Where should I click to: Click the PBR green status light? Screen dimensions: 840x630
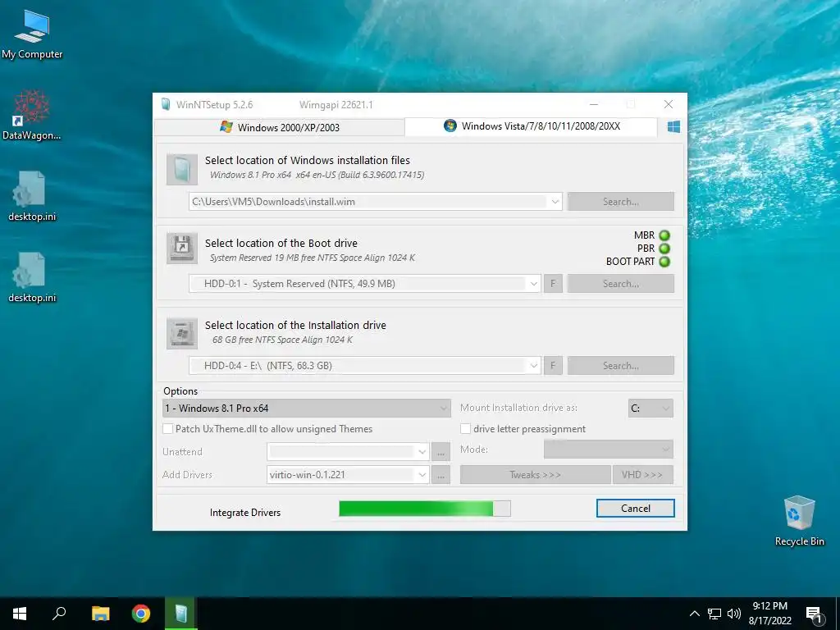[x=664, y=249]
